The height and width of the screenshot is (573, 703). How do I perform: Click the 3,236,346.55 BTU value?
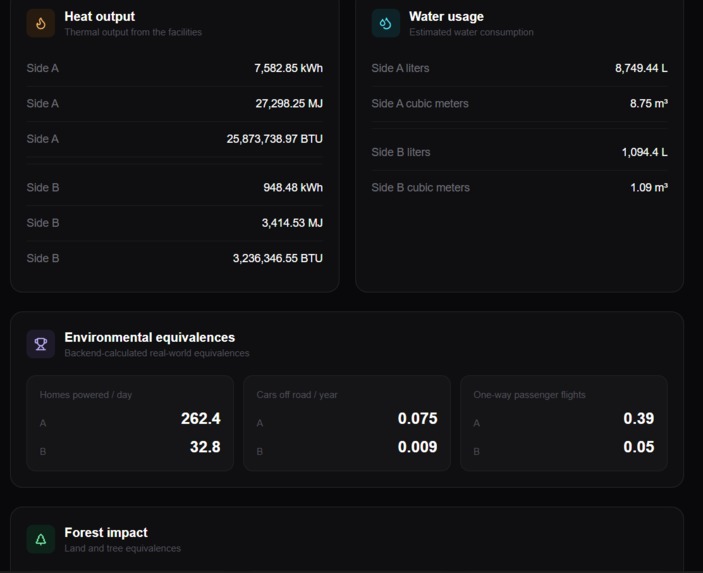click(x=278, y=258)
